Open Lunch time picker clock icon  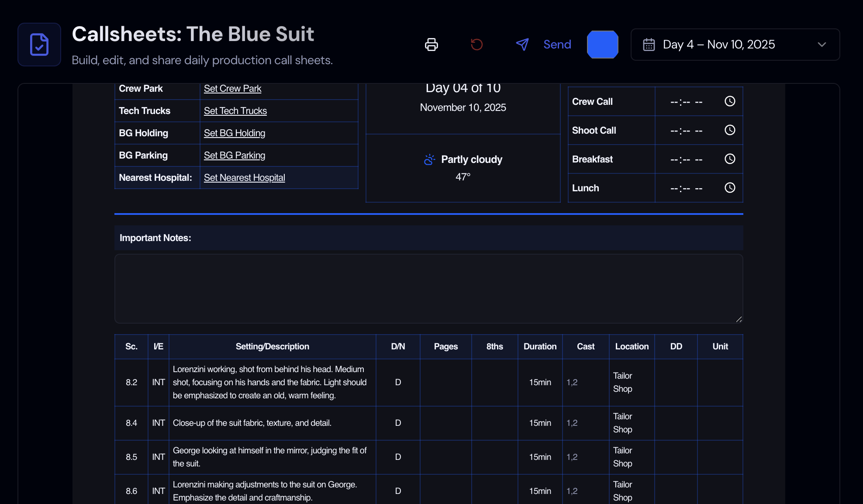coord(730,188)
